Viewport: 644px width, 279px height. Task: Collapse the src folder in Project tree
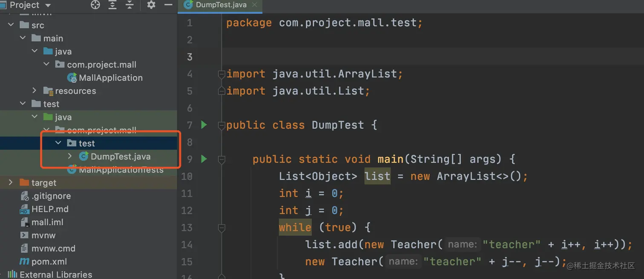[x=11, y=25]
